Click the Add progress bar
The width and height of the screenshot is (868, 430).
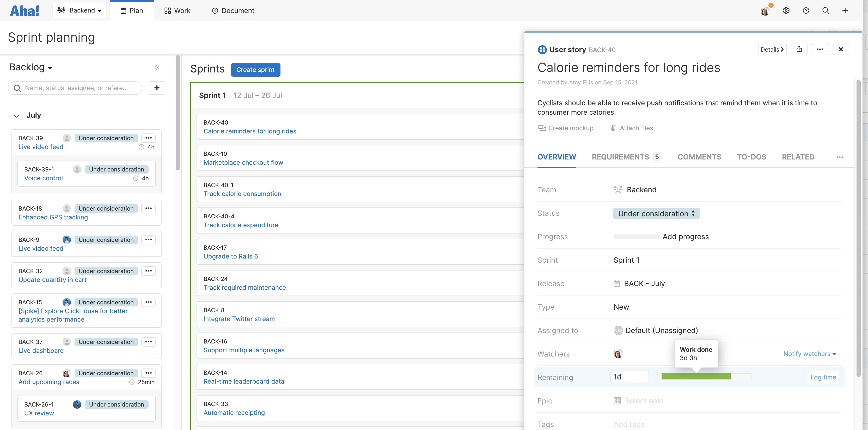click(636, 237)
